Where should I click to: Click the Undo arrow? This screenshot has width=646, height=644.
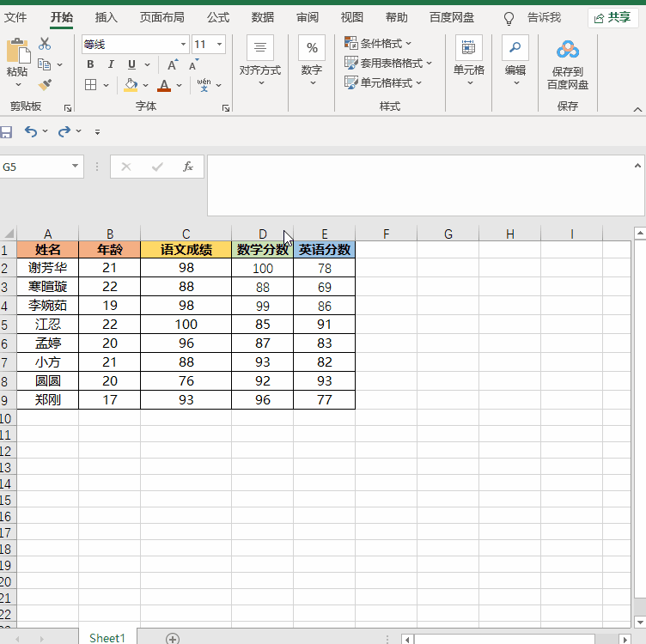(x=31, y=131)
